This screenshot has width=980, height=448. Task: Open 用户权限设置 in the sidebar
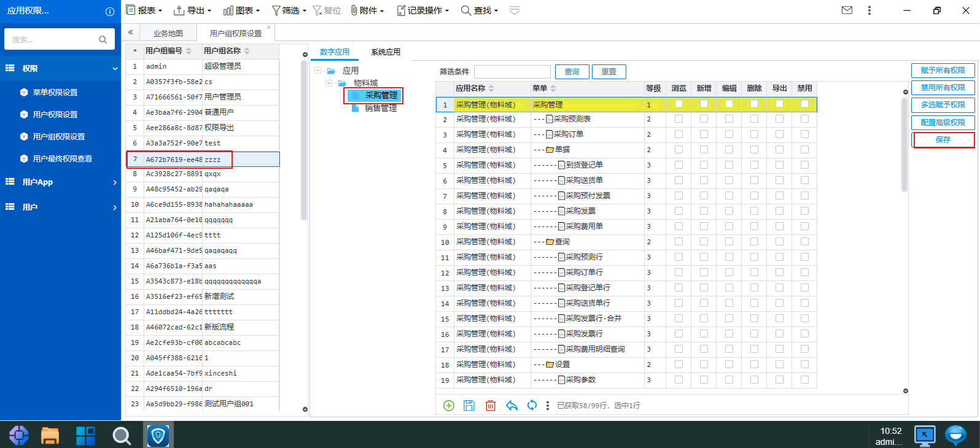tap(55, 115)
